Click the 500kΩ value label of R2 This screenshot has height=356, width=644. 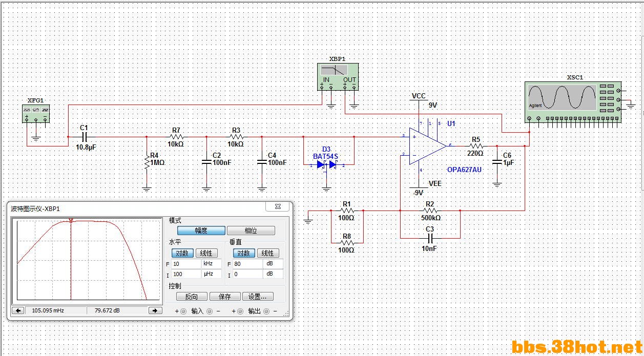pyautogui.click(x=430, y=218)
